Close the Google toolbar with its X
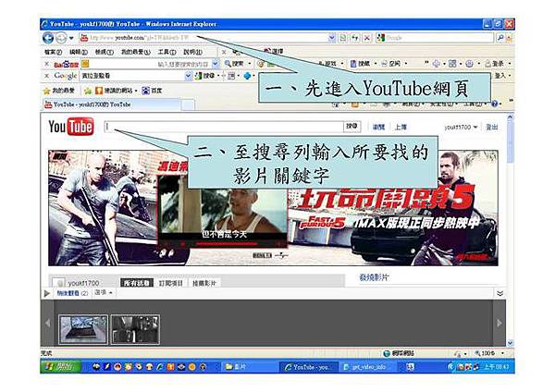Viewport: 555px width, 392px height. 47,76
